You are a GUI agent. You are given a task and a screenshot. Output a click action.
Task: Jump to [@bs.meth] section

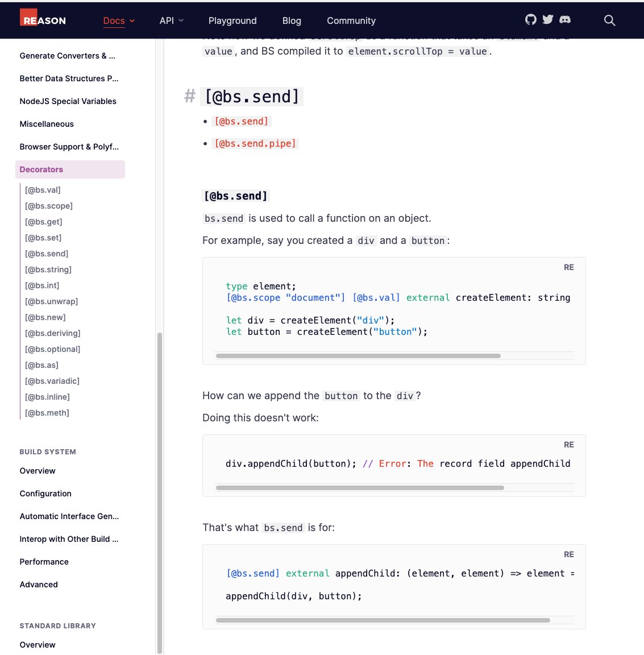click(47, 412)
